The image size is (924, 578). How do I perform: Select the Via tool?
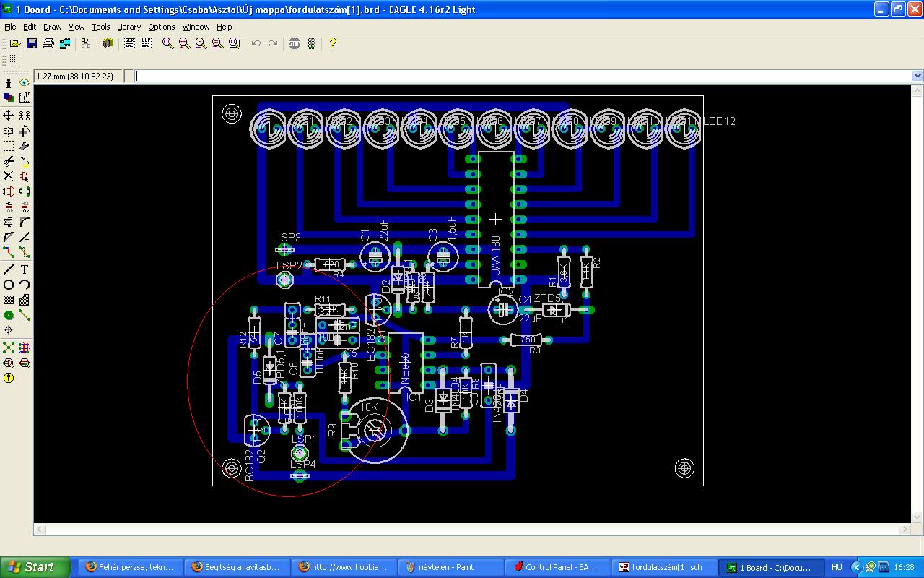coord(9,315)
